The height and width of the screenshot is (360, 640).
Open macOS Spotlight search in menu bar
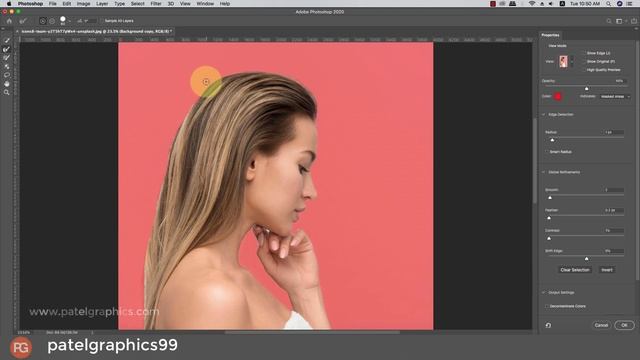608,4
